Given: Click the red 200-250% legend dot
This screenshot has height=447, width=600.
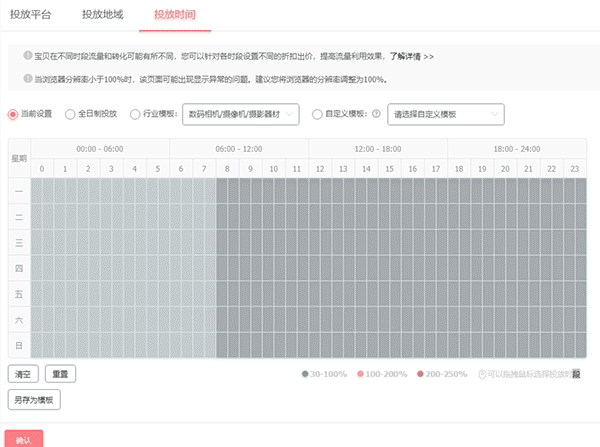Looking at the screenshot, I should point(421,374).
